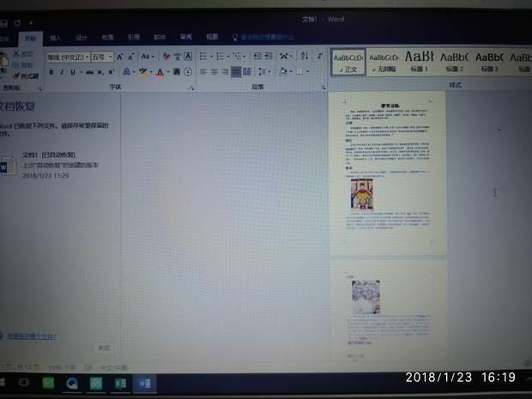
Task: Apply character shading
Action: tap(177, 71)
